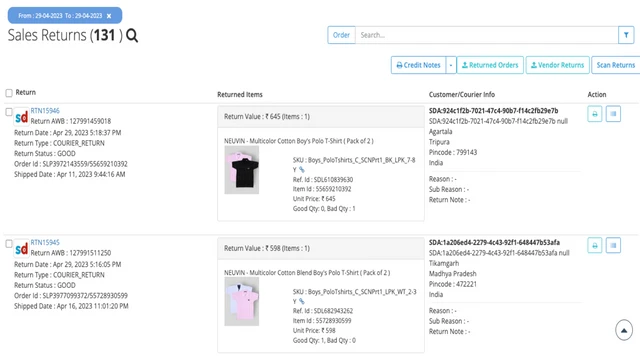Viewport: 640px width, 360px height.
Task: Click Return Date Apr 29, 2023 5:18:37 PM
Action: (67, 133)
